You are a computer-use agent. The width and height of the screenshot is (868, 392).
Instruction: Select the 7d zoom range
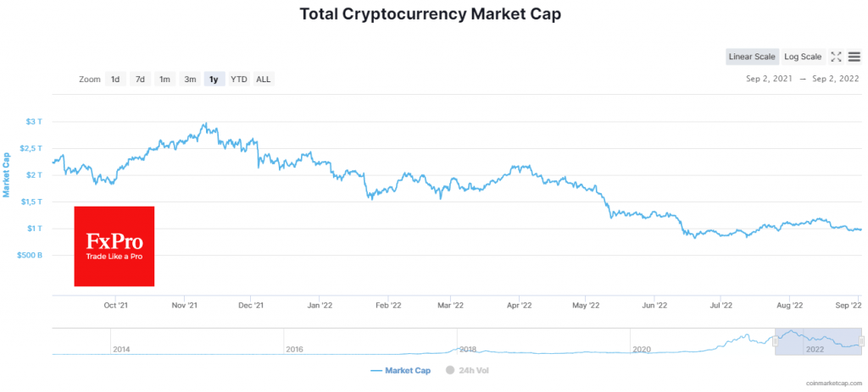(140, 80)
